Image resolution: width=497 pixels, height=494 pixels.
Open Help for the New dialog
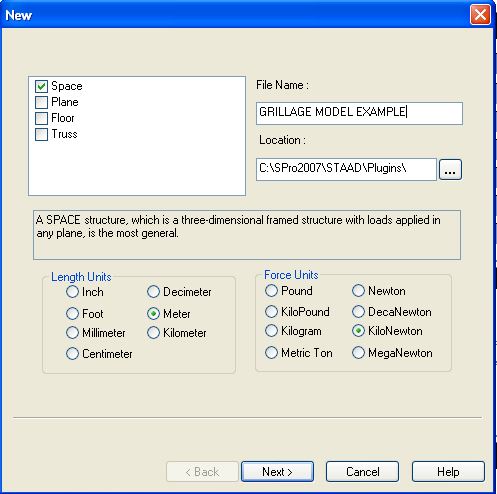coord(448,472)
